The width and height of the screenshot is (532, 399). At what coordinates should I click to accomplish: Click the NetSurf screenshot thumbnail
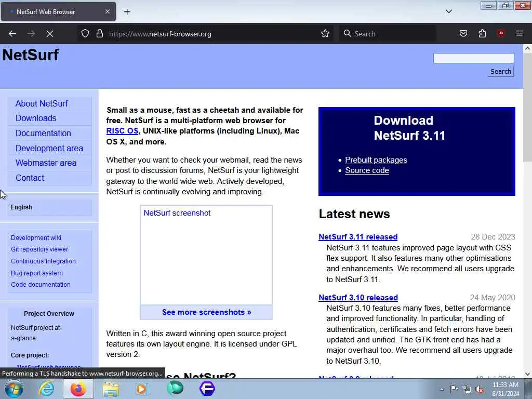click(x=206, y=255)
